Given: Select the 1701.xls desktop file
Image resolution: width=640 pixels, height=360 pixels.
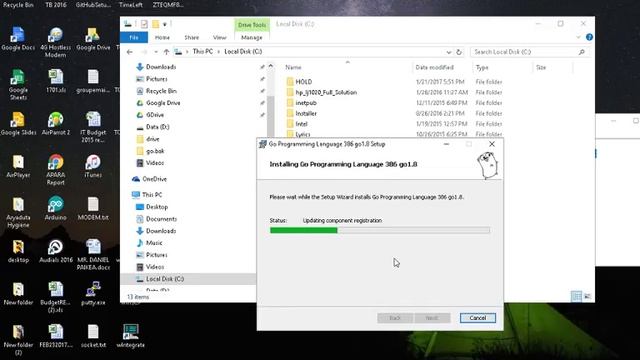Looking at the screenshot, I should point(56,81).
